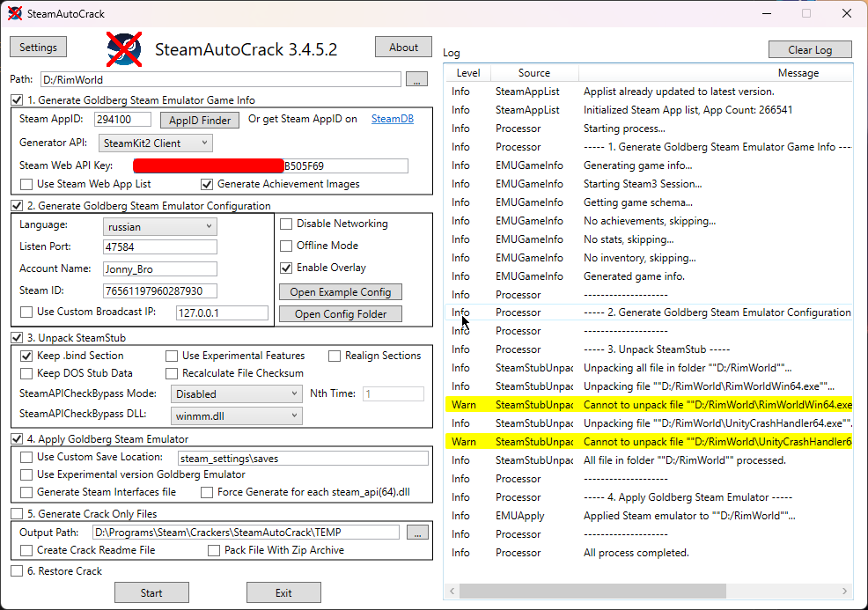Click the Source column header
The image size is (868, 610).
pyautogui.click(x=533, y=73)
